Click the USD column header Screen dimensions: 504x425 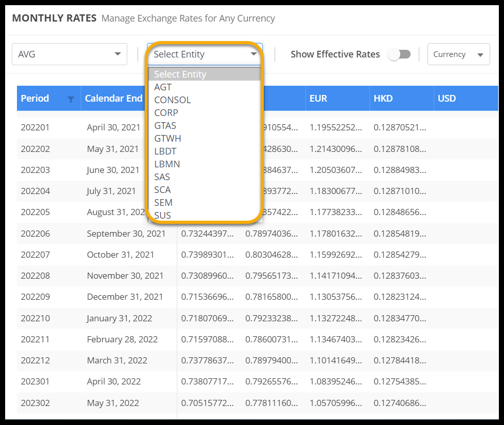(x=447, y=99)
